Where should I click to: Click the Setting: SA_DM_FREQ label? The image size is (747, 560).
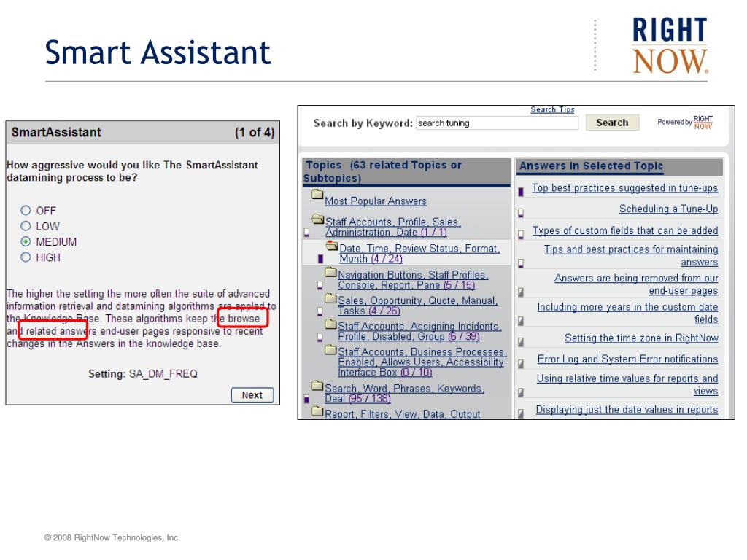click(x=142, y=374)
